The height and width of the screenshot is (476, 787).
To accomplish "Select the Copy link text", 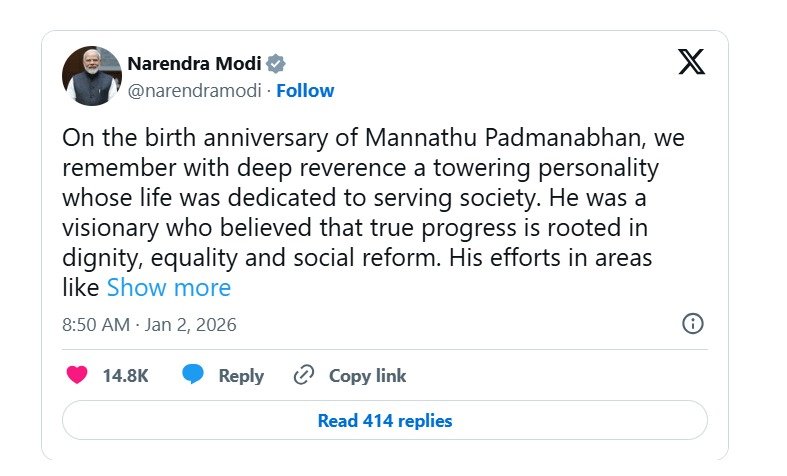I will [367, 376].
